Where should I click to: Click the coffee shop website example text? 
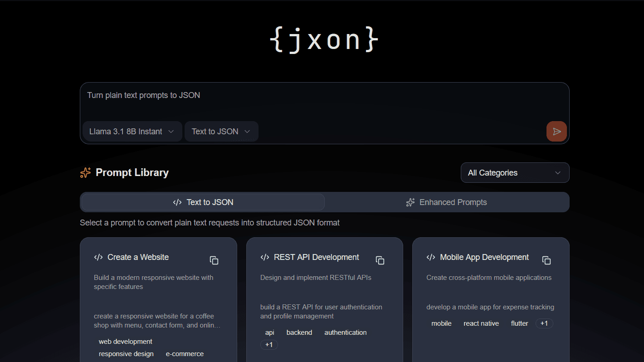tap(157, 321)
